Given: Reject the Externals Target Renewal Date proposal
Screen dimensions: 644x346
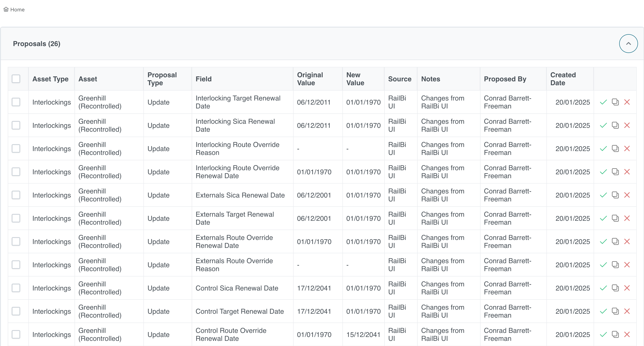Looking at the screenshot, I should click(627, 218).
